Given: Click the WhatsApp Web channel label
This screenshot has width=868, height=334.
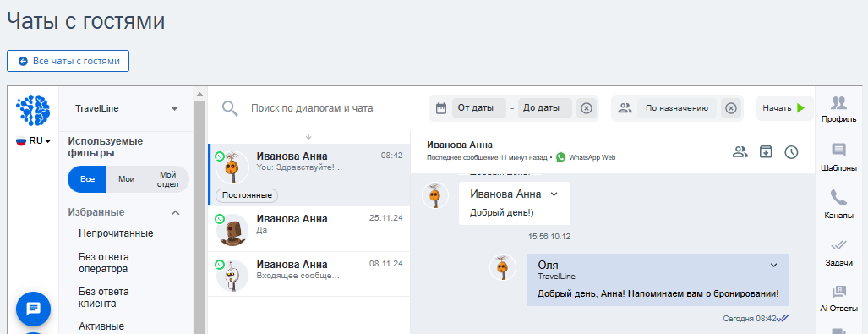Looking at the screenshot, I should tap(592, 157).
